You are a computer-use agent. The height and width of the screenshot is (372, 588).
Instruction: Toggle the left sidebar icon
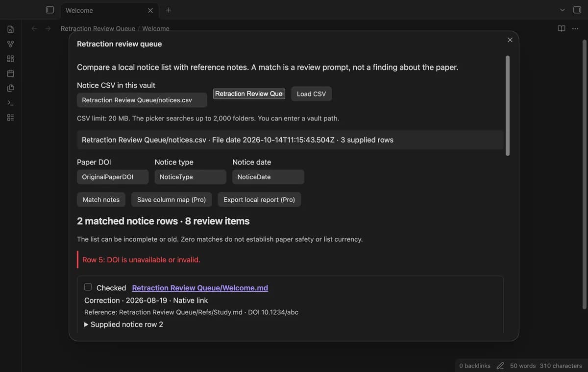49,10
